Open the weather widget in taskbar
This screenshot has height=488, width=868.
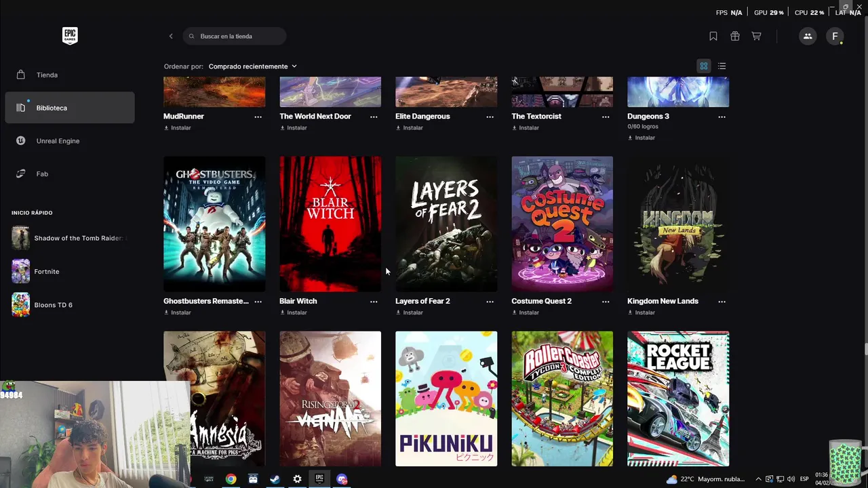click(x=705, y=479)
